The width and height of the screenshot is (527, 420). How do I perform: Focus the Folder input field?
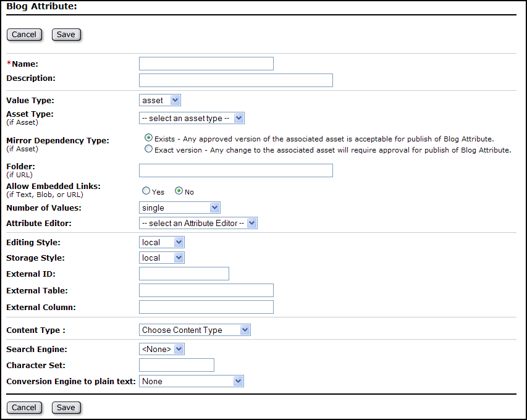pyautogui.click(x=236, y=170)
